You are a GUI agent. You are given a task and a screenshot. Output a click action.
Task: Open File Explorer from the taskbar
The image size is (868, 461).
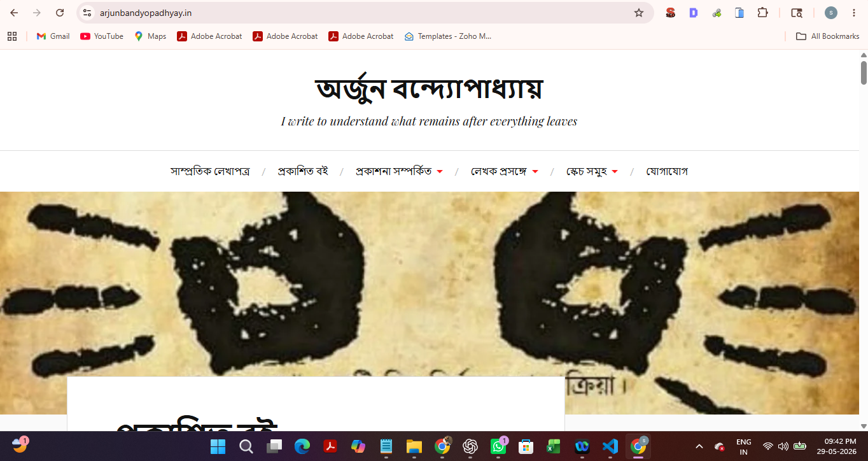click(414, 446)
